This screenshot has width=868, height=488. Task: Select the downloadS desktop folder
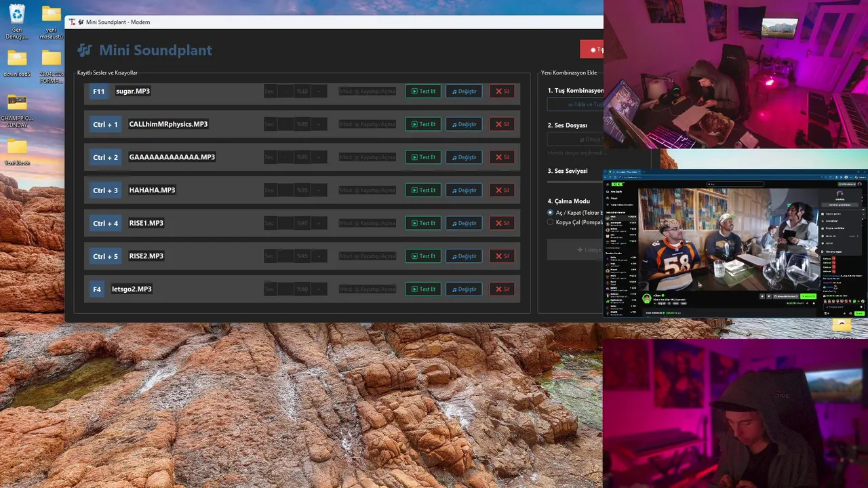(x=17, y=64)
